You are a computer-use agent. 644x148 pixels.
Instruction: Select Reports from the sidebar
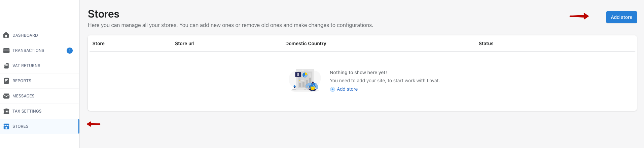[x=39, y=81]
